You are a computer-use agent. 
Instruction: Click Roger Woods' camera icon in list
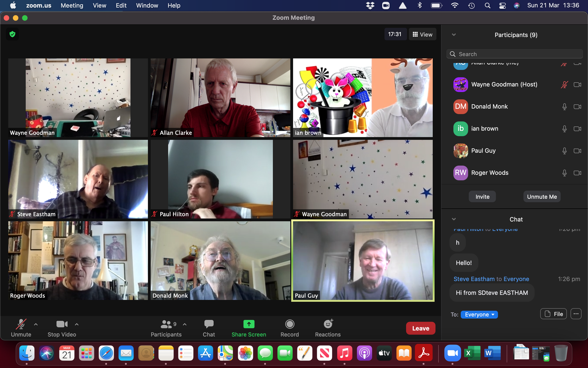click(x=577, y=173)
